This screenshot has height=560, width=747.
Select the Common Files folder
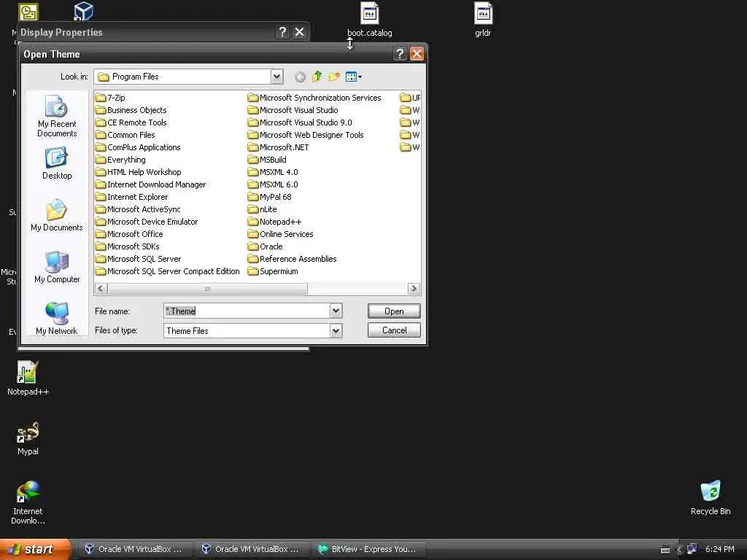[x=125, y=135]
